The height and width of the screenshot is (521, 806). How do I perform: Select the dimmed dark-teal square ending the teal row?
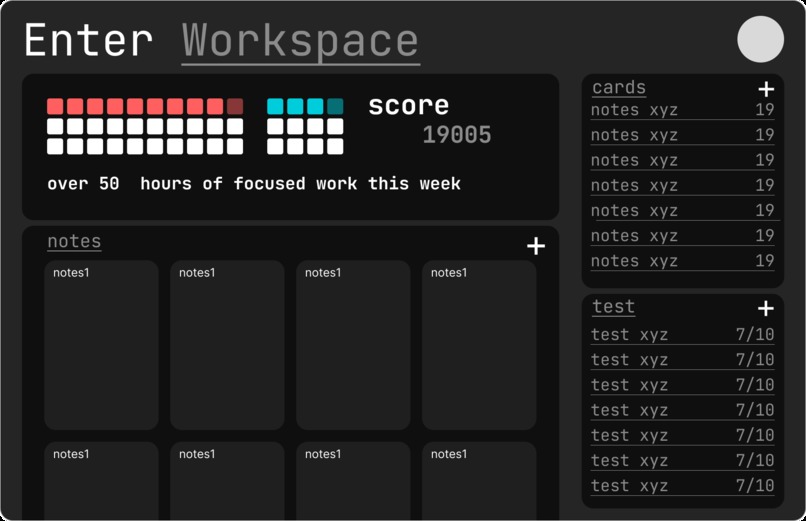click(x=335, y=106)
